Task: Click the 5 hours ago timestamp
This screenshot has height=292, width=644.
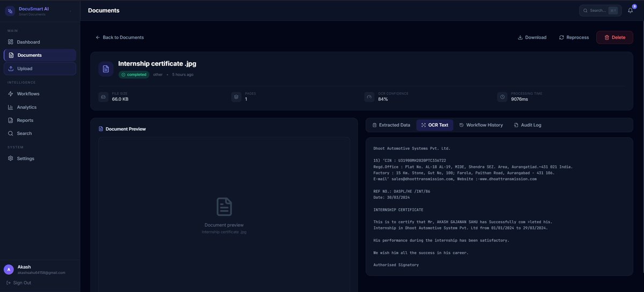Action: click(x=183, y=75)
